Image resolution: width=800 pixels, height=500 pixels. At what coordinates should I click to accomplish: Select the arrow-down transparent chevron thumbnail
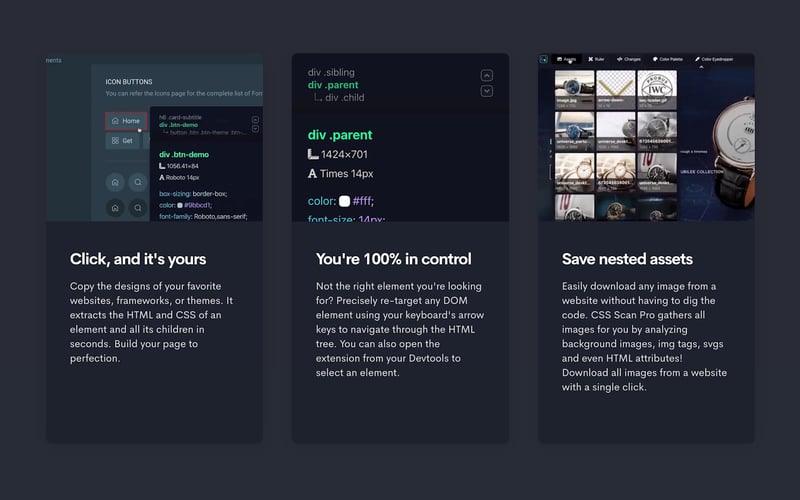pos(616,90)
